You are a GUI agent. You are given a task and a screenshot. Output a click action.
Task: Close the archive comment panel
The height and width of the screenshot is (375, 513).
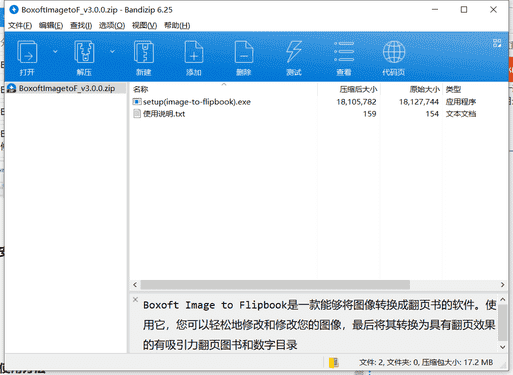[x=135, y=299]
